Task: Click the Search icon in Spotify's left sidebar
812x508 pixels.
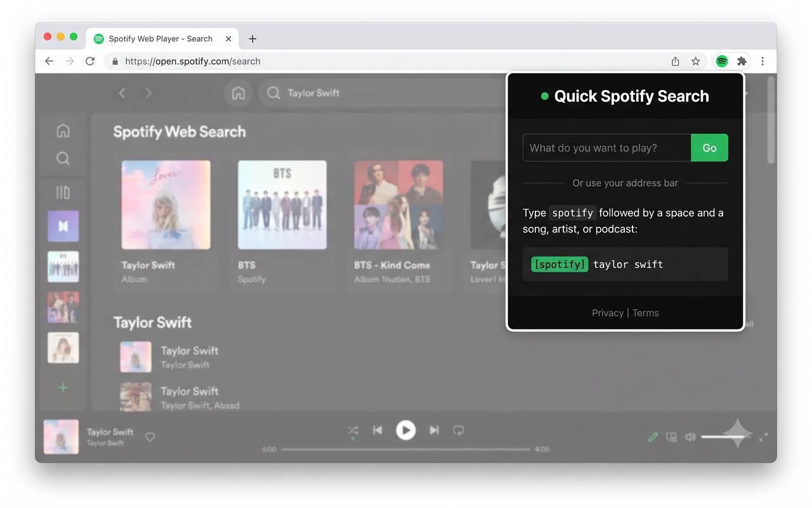Action: tap(63, 158)
